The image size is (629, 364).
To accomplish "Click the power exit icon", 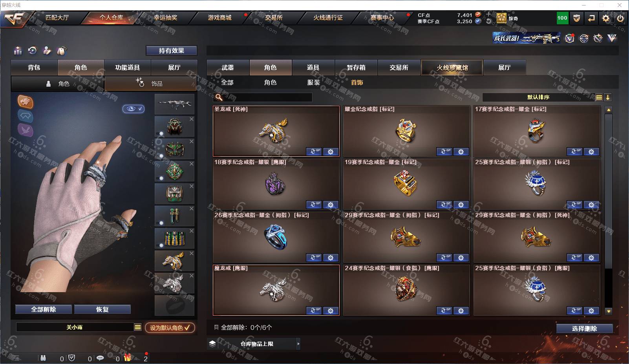I will (x=620, y=18).
